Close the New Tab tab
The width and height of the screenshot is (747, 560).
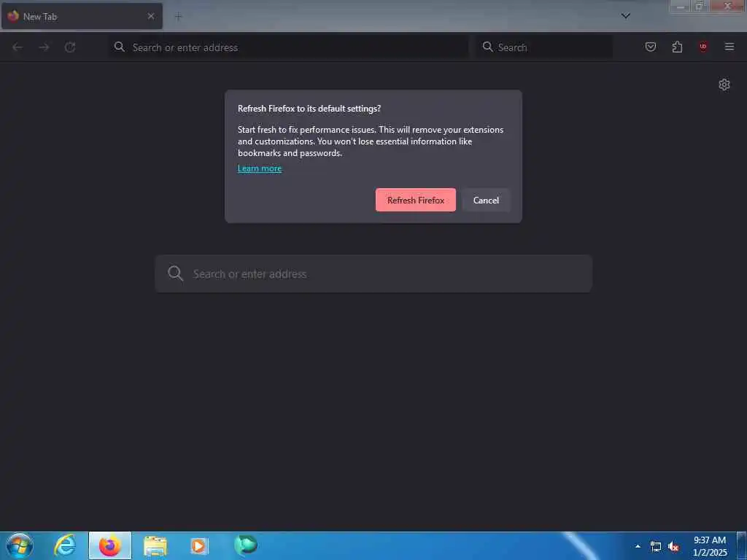151,16
